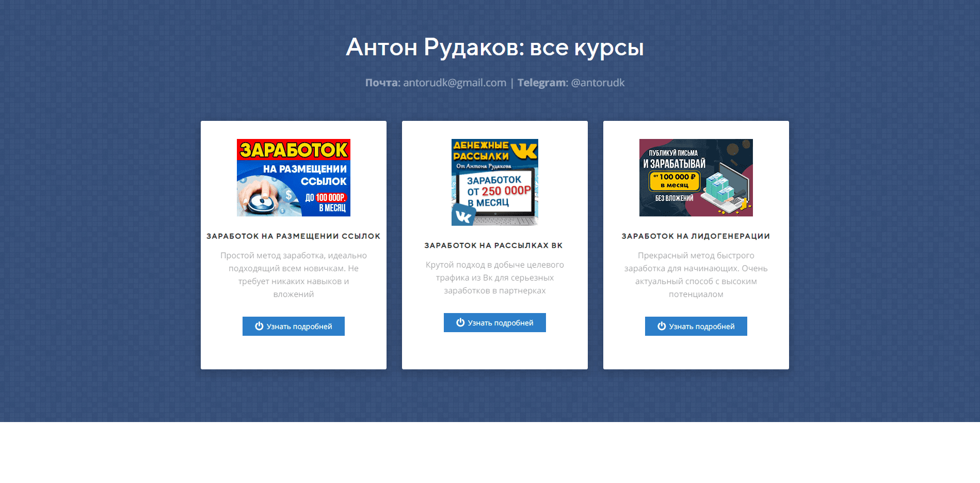Open details for 'Заработок на размещении ссылок'
The width and height of the screenshot is (980, 483).
pos(293,326)
